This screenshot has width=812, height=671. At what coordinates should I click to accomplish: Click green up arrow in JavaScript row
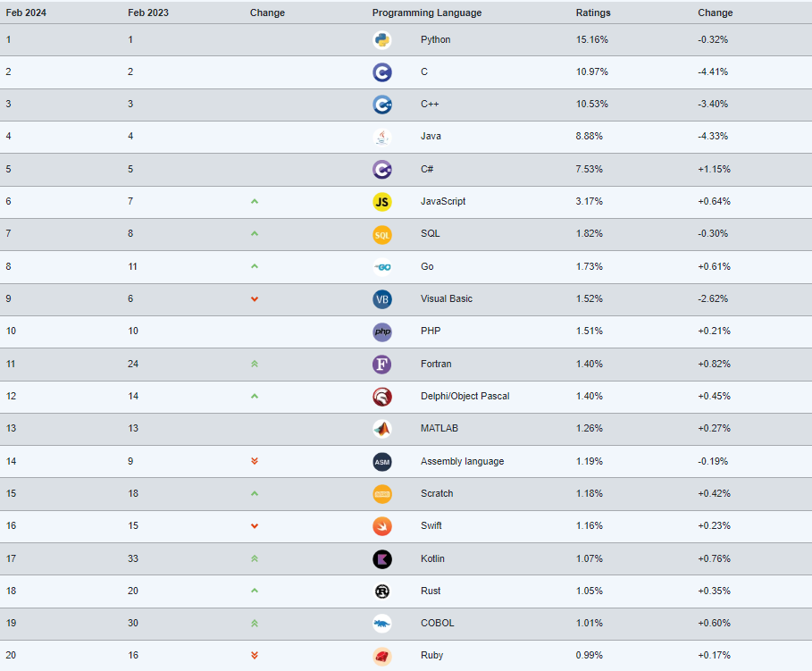coord(255,202)
